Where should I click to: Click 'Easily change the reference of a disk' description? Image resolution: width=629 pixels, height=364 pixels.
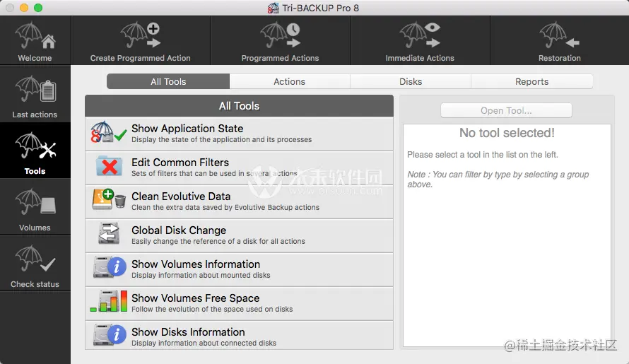tap(218, 241)
